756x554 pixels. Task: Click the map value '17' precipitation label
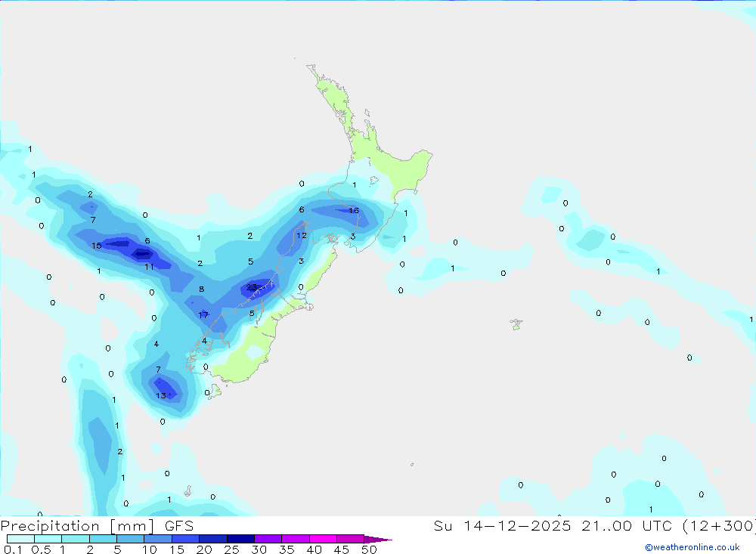pyautogui.click(x=203, y=315)
